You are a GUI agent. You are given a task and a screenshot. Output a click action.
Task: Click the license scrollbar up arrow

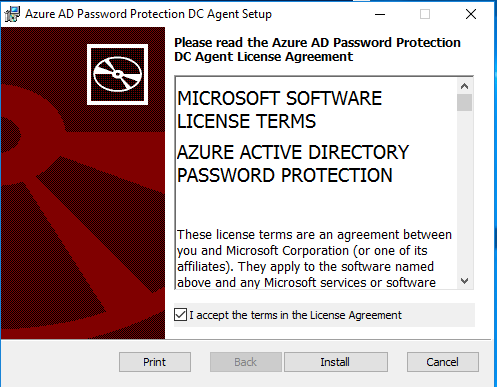pyautogui.click(x=464, y=86)
